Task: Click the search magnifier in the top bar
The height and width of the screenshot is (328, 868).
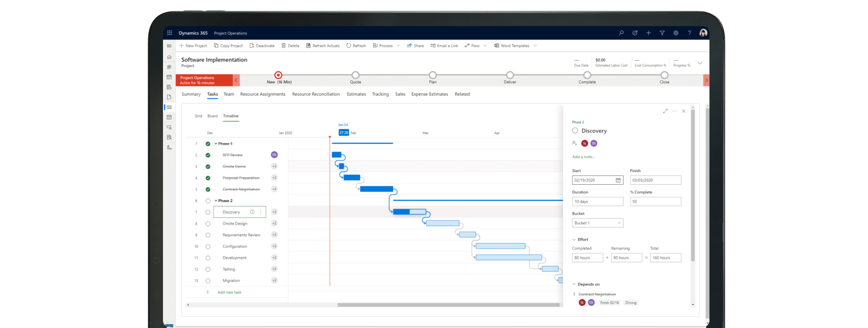Action: coord(621,33)
